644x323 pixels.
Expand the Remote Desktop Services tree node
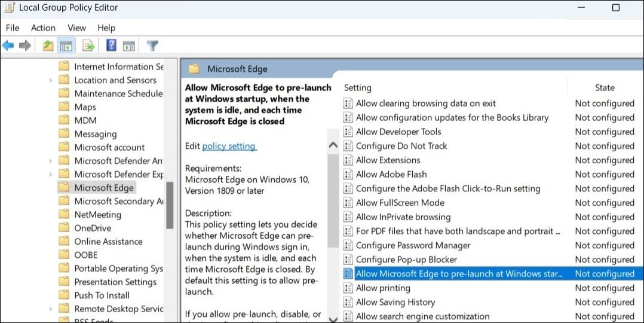pos(51,309)
